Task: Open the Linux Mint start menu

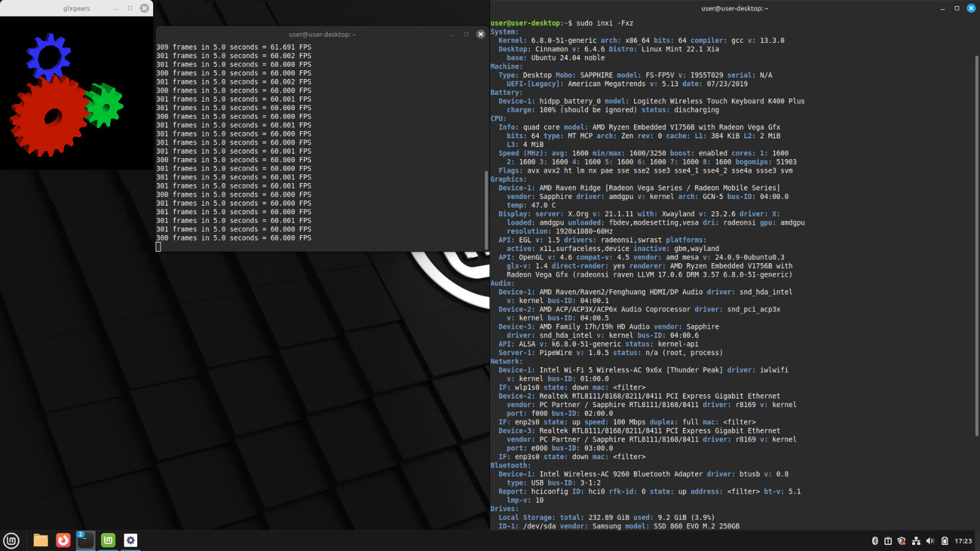Action: pos(11,541)
